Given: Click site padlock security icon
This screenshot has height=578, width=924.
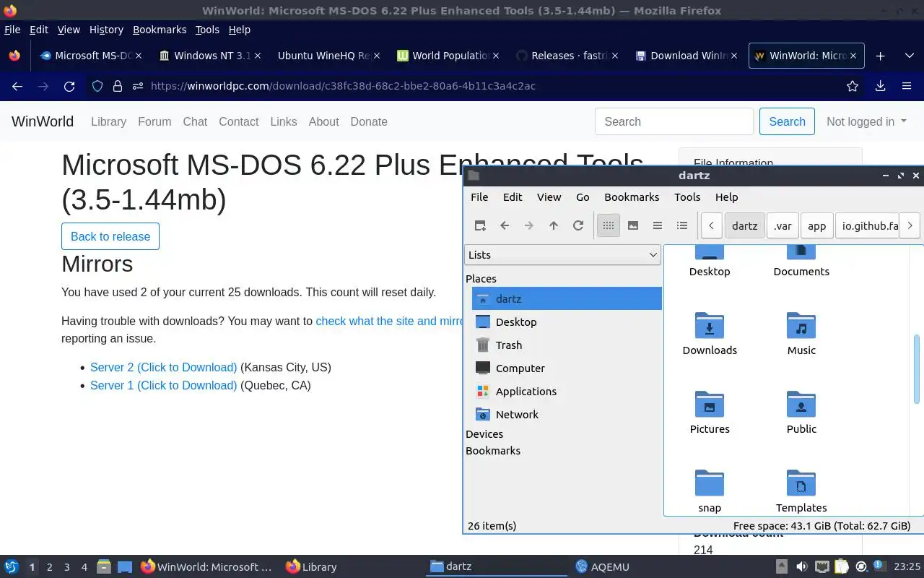Looking at the screenshot, I should pos(118,86).
